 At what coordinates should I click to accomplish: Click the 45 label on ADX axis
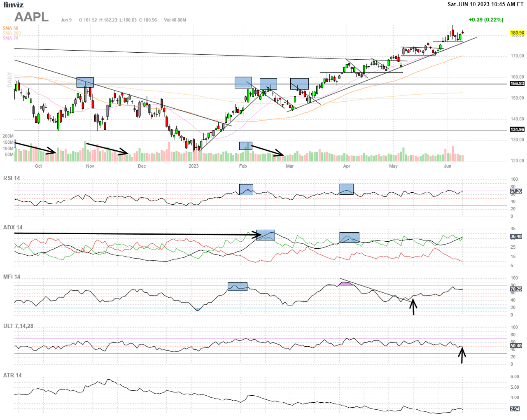point(513,229)
